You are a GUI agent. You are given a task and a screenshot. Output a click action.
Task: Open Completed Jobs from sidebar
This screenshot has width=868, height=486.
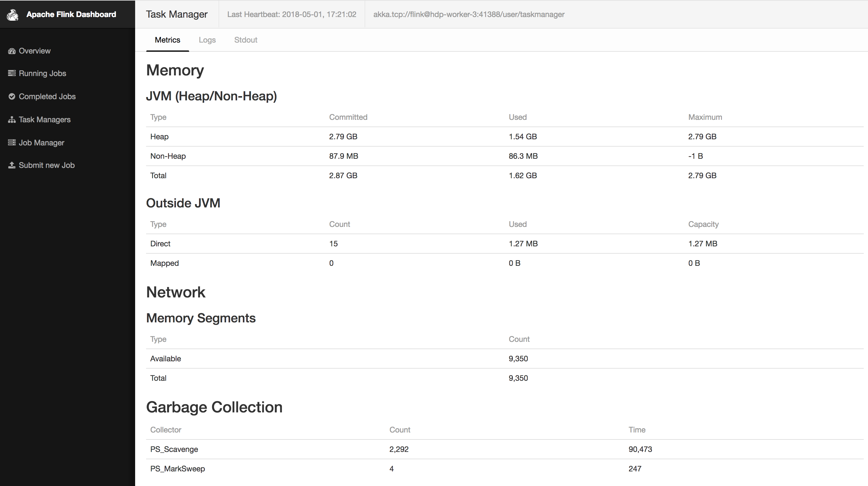(47, 97)
